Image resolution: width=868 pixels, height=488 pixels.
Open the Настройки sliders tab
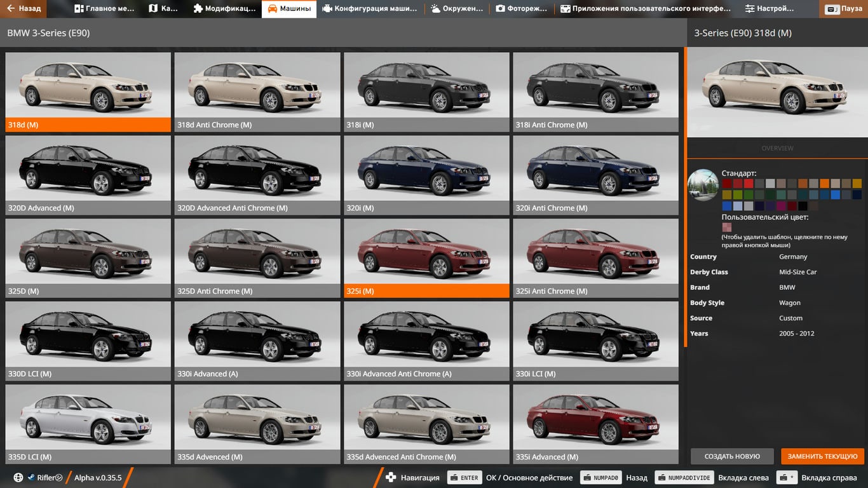tap(770, 9)
